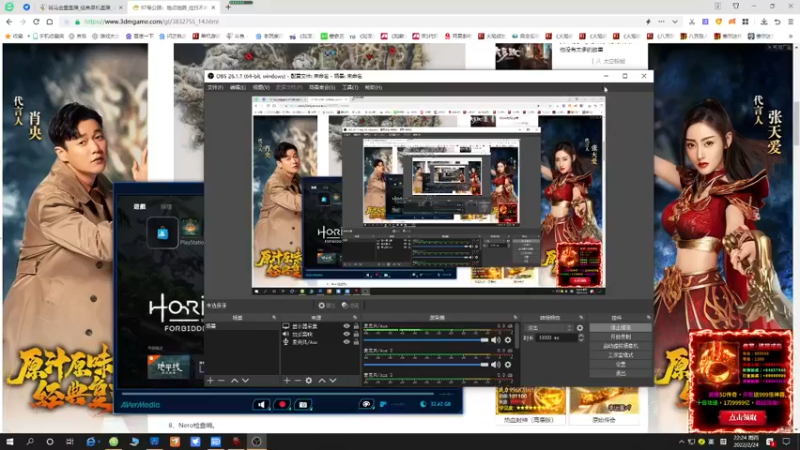Mute the first mixer channel speaker icon
800x450 pixels.
(495, 340)
